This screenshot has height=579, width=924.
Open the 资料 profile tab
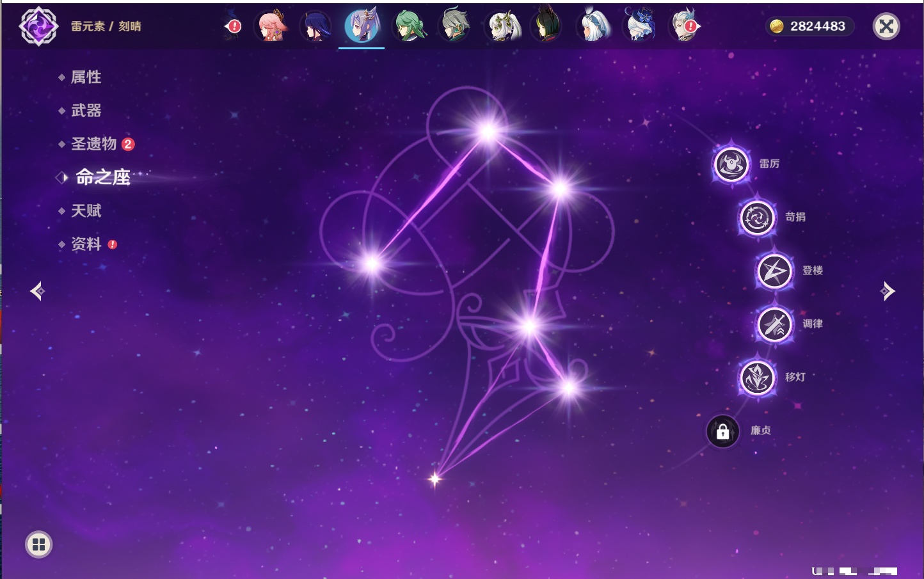[86, 244]
